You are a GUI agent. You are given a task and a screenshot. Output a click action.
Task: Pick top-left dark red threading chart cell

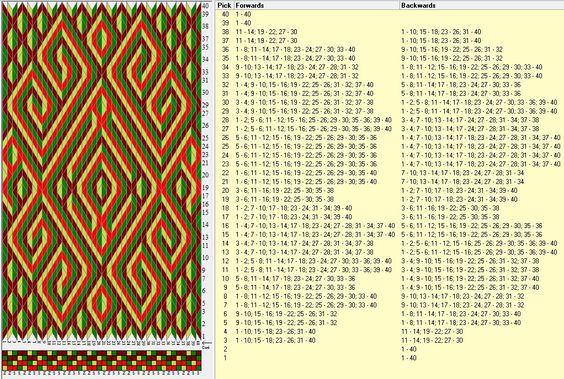tap(4, 353)
